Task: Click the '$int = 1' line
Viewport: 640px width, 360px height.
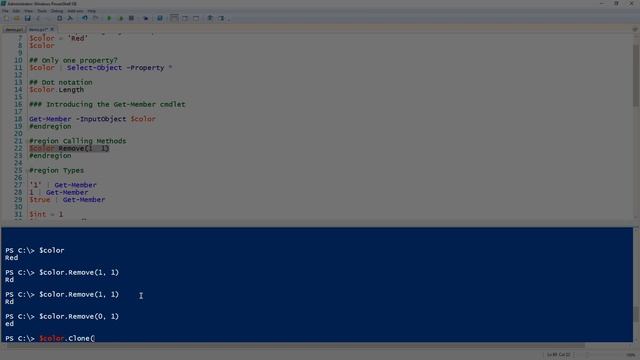Action: pyautogui.click(x=46, y=215)
